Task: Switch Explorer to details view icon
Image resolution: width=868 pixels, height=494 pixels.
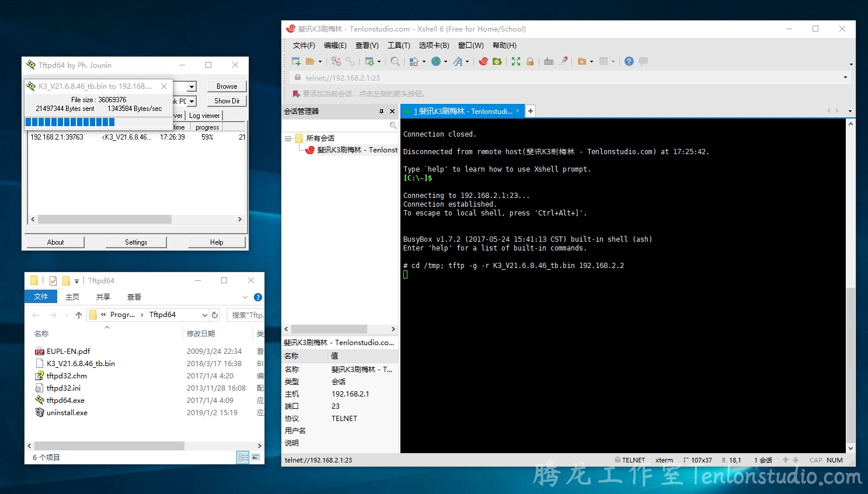Action: pos(243,457)
